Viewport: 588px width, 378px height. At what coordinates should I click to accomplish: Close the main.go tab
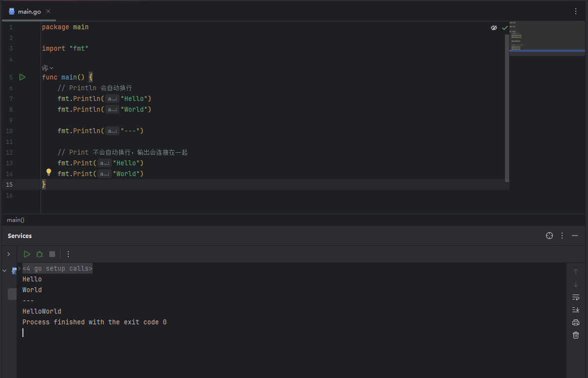coord(48,11)
